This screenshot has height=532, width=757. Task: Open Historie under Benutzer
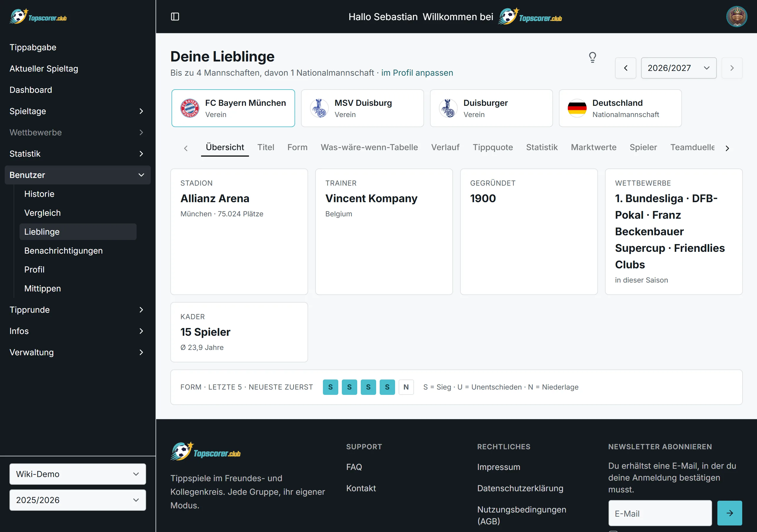pyautogui.click(x=78, y=194)
